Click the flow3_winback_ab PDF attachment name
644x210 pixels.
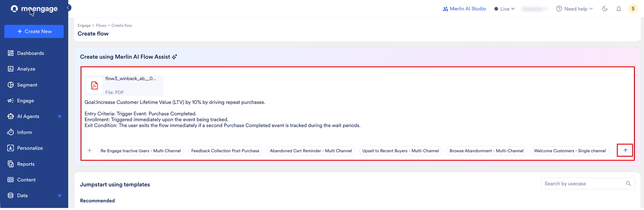point(131,79)
